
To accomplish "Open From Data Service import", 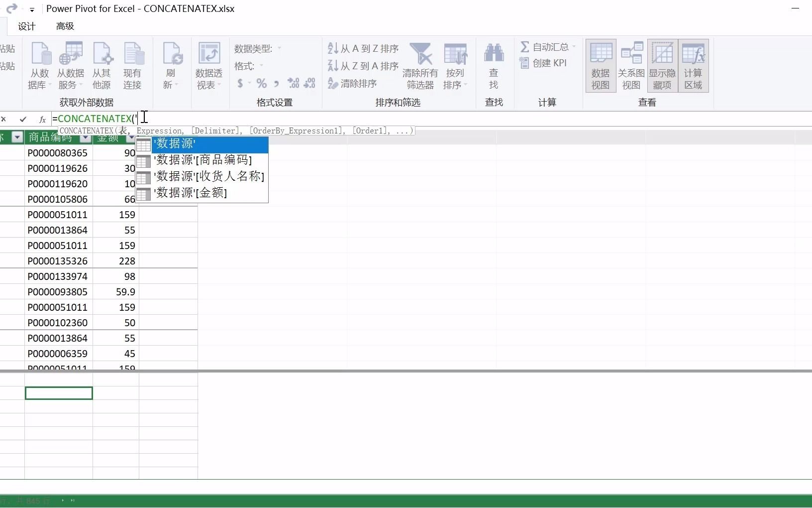I will coord(71,66).
